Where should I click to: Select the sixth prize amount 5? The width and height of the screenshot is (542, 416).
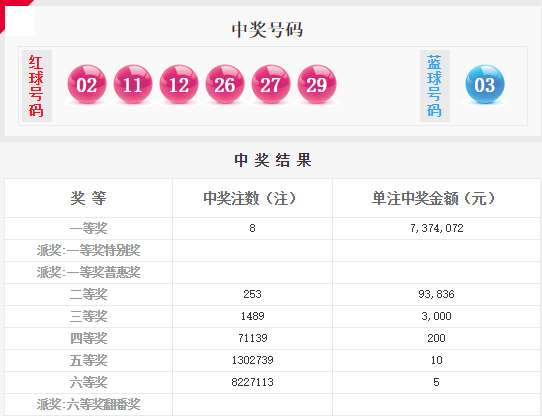point(437,382)
